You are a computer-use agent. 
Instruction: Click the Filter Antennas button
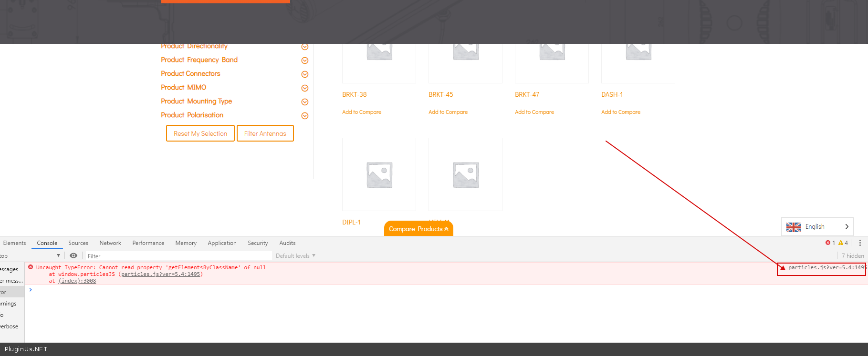(x=265, y=133)
